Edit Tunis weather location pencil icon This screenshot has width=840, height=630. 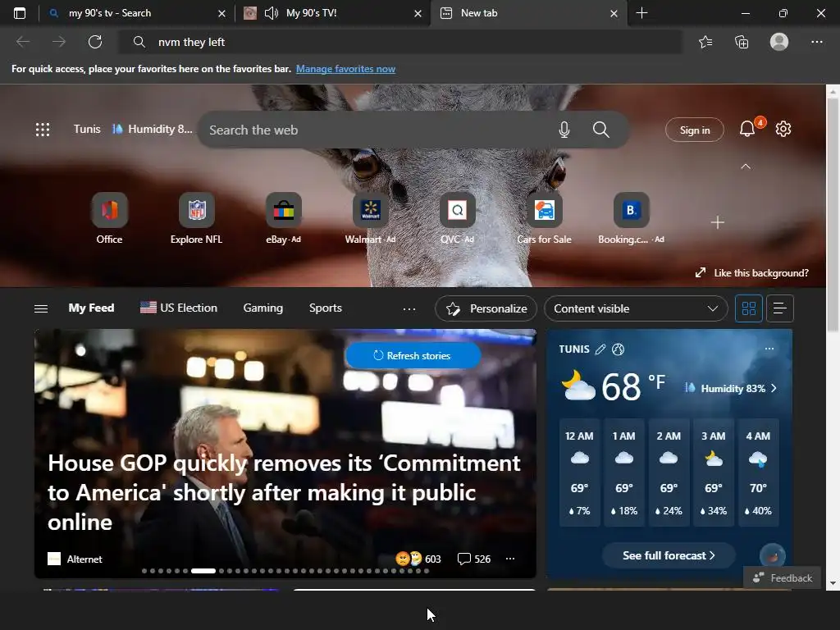pos(600,349)
